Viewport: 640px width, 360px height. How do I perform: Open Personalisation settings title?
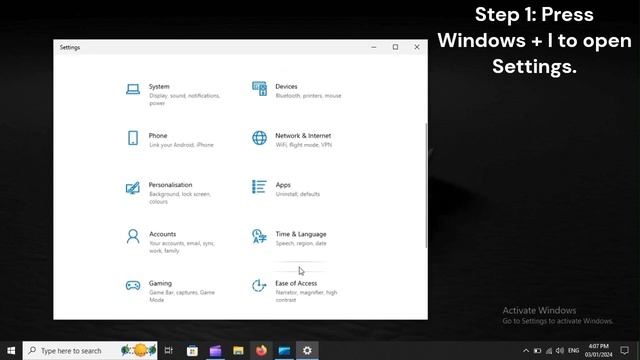pyautogui.click(x=170, y=185)
